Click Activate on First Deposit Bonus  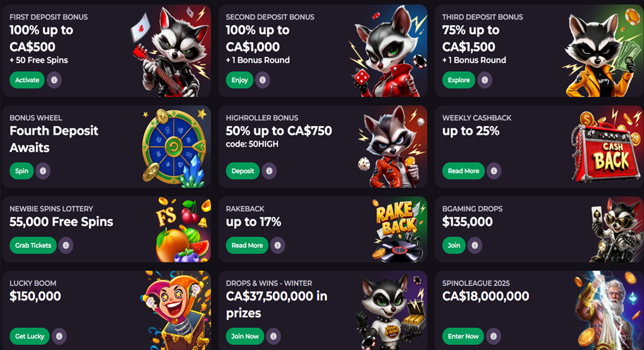[x=27, y=80]
